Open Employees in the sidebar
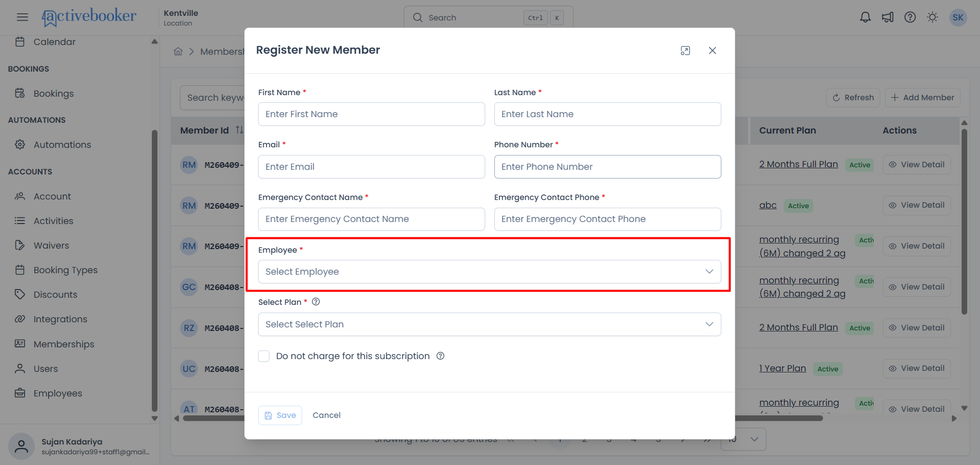The width and height of the screenshot is (980, 465). point(58,393)
